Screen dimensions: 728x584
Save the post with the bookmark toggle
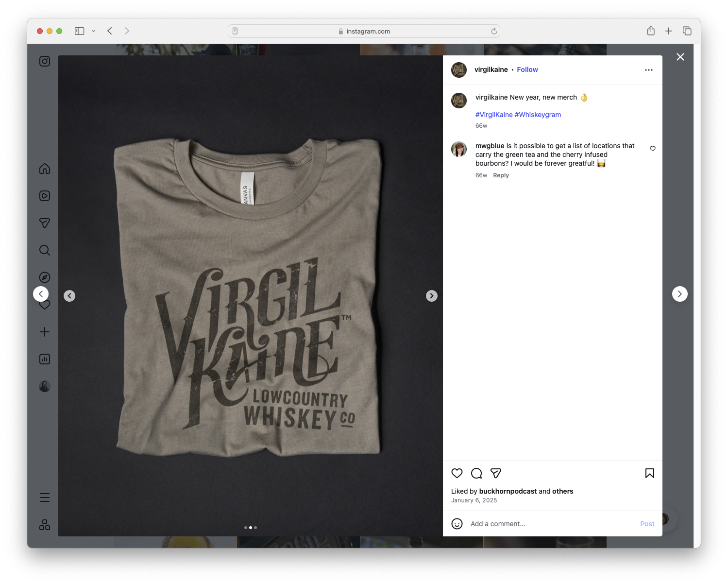click(x=649, y=473)
